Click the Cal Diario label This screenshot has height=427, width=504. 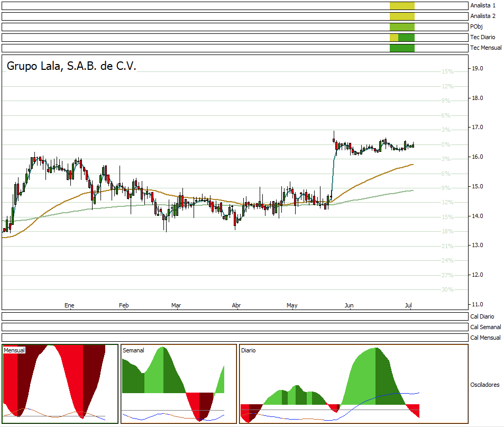[482, 317]
